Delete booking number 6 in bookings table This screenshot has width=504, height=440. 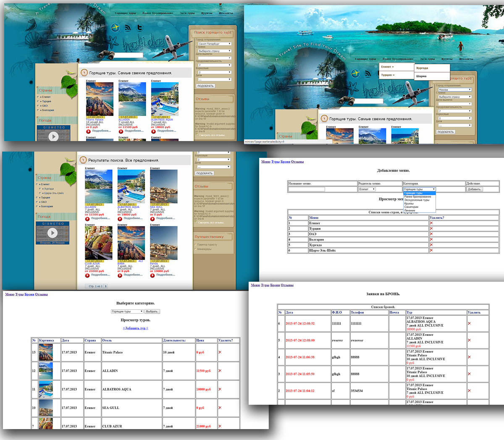(469, 323)
